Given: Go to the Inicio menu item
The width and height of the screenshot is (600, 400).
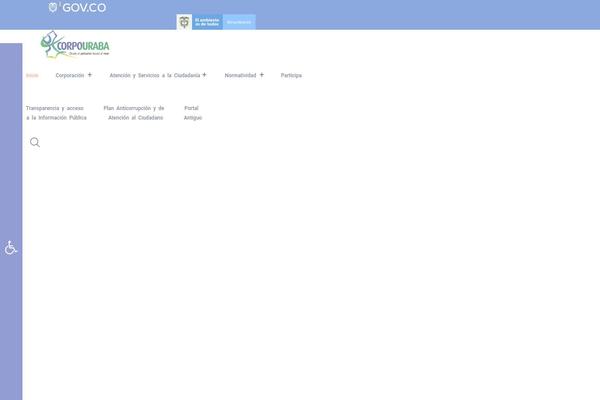Looking at the screenshot, I should pos(32,75).
